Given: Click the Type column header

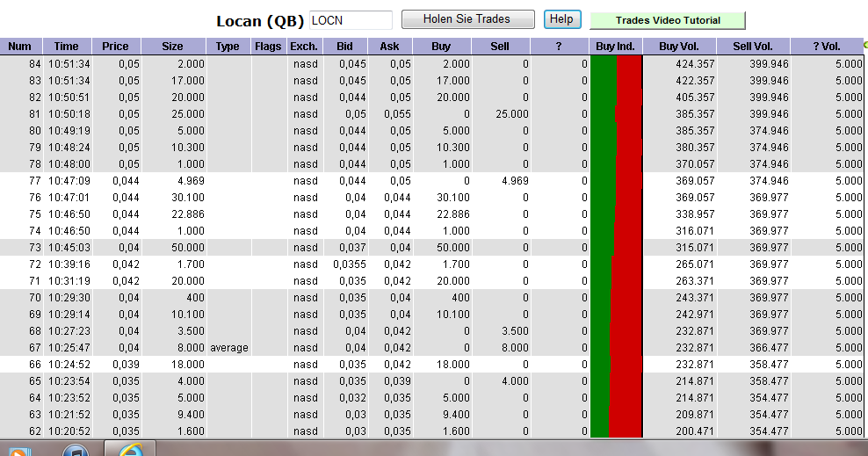Looking at the screenshot, I should (228, 46).
